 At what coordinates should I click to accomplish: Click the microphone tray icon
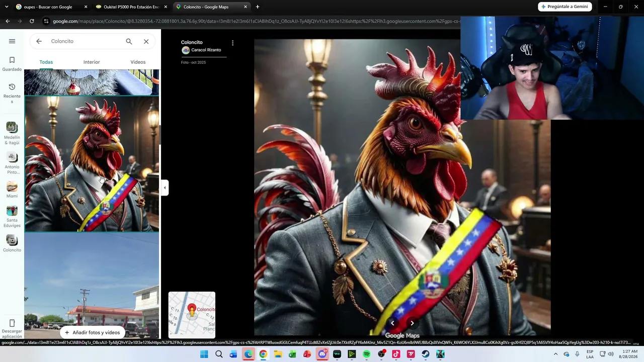(577, 354)
